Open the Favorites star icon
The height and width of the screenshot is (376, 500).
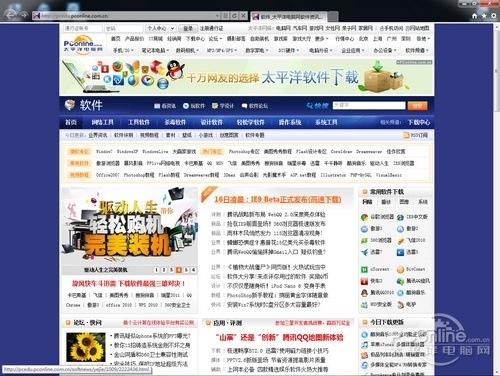tap(484, 16)
